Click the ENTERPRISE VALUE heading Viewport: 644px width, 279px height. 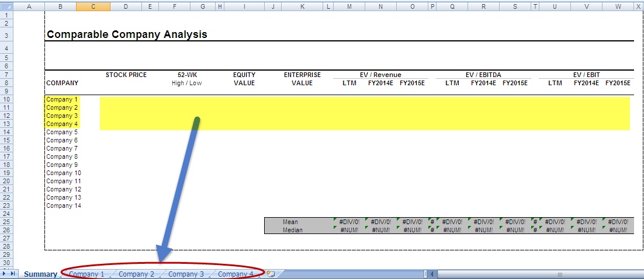click(302, 79)
